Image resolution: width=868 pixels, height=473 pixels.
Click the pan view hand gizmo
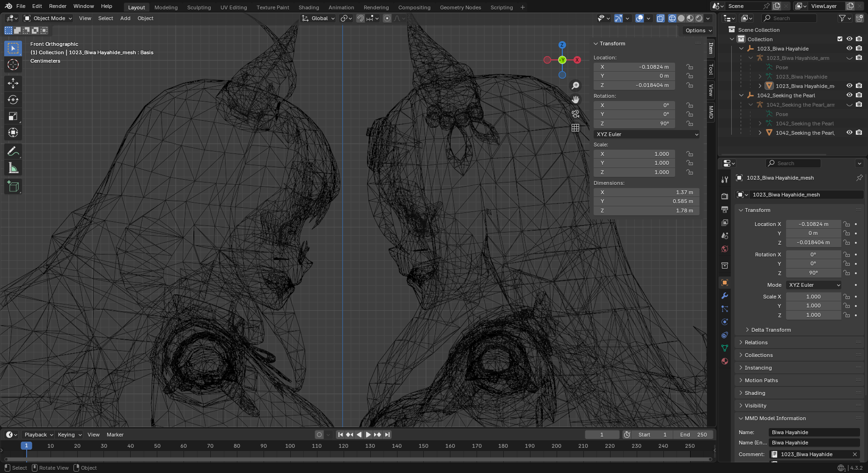[575, 100]
